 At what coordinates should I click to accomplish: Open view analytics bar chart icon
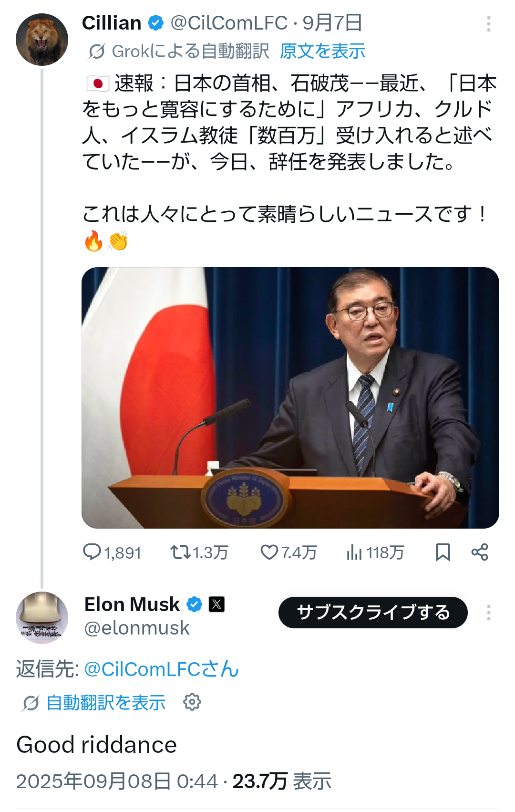[x=354, y=552]
